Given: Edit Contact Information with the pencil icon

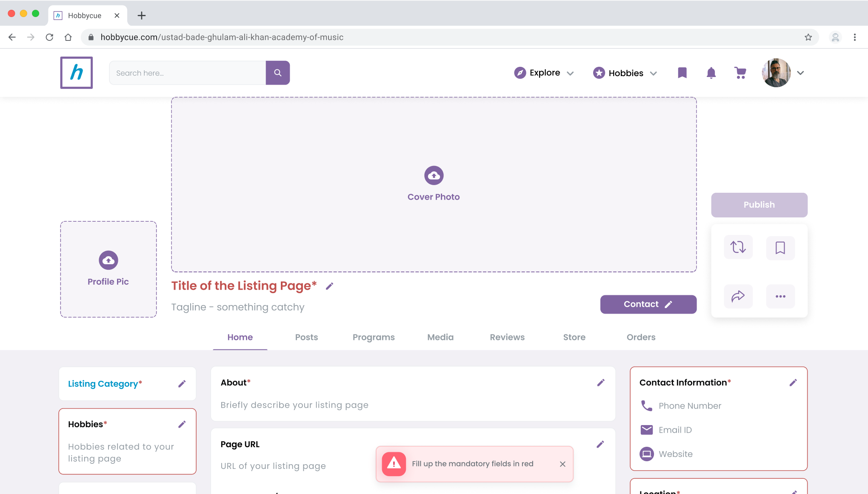Looking at the screenshot, I should (x=793, y=383).
